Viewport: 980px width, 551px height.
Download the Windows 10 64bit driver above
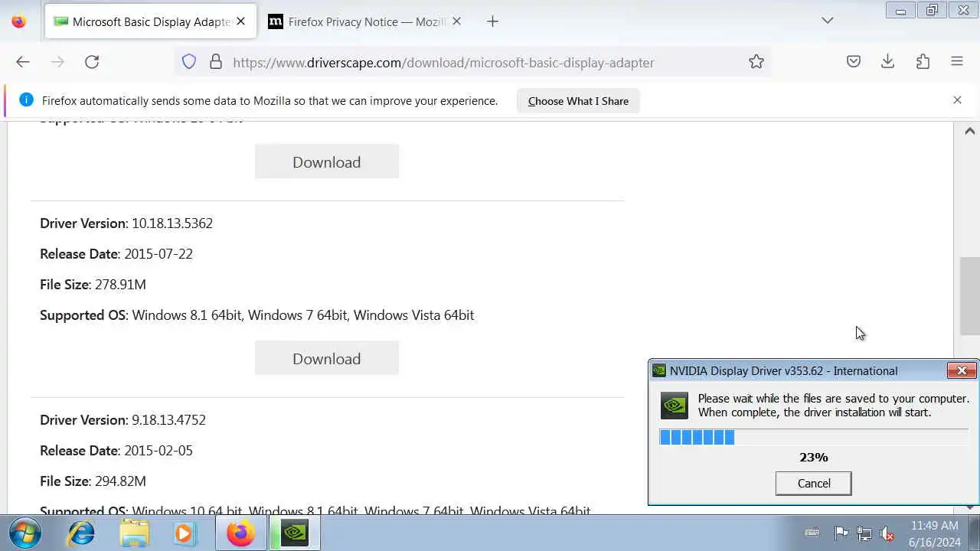pyautogui.click(x=327, y=161)
